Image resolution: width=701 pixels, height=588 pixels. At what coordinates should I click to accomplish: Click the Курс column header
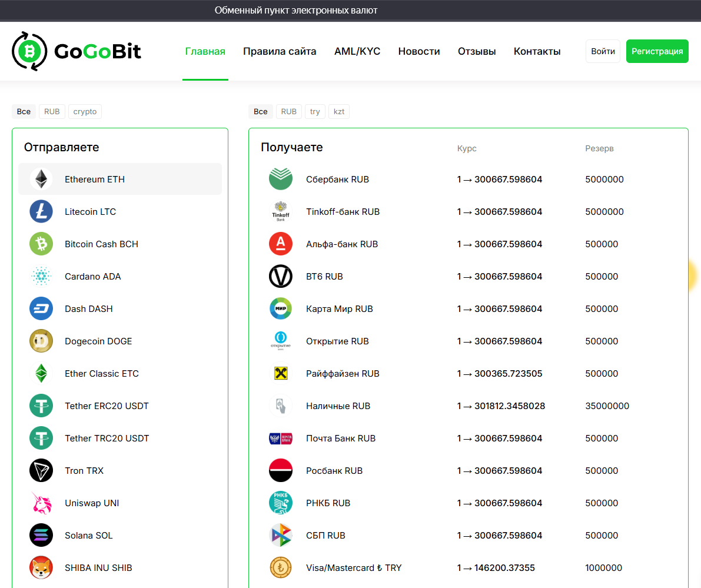coord(467,148)
